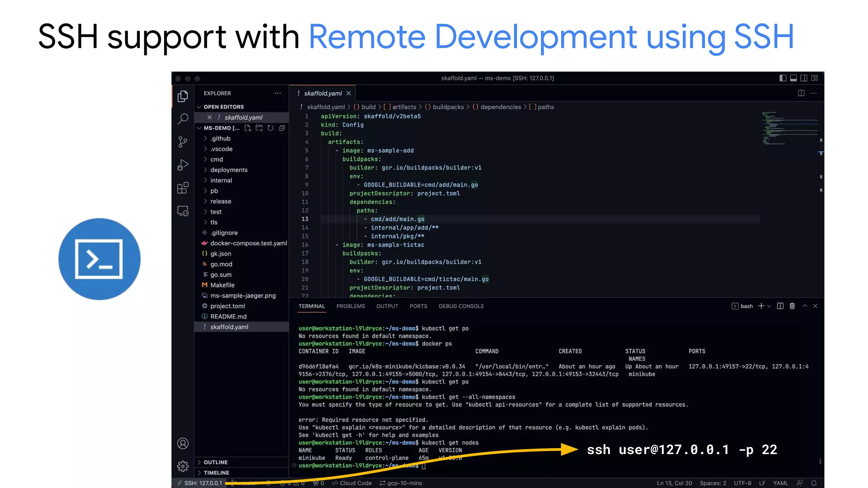Open new terminal profile dropdown arrow
The image size is (868, 488).
[x=769, y=306]
